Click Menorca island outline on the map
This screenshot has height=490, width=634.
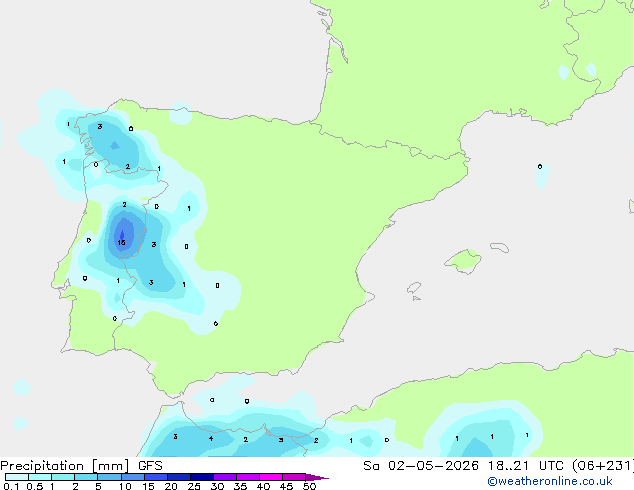[499, 247]
